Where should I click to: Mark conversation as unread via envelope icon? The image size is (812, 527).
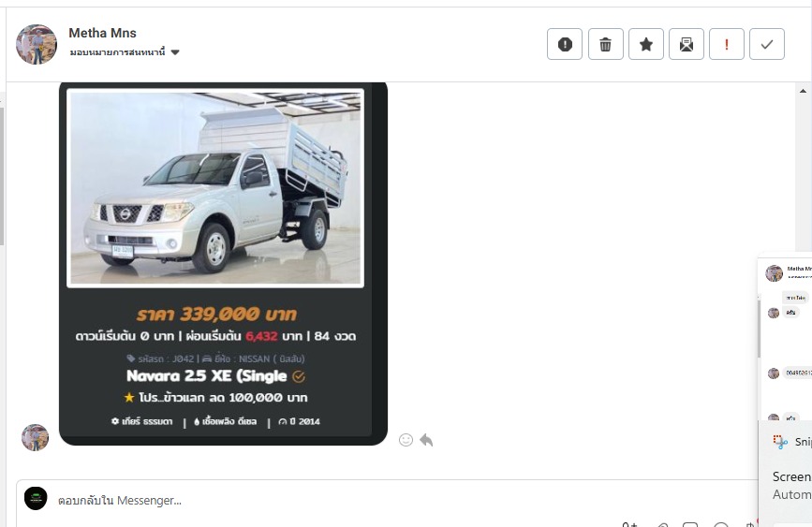687,44
